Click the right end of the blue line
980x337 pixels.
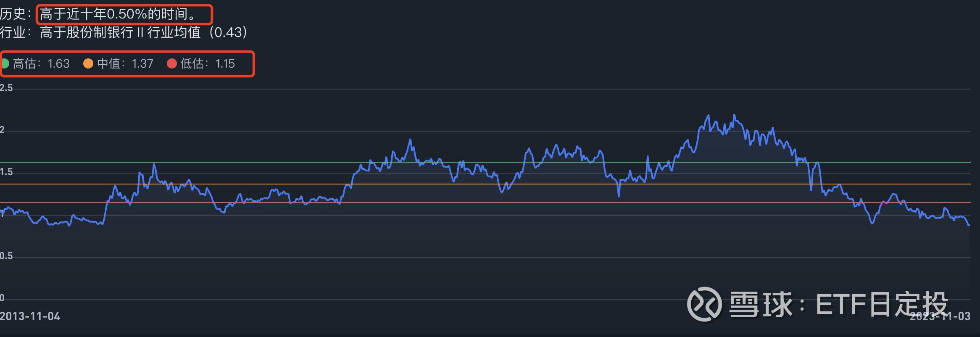[x=969, y=225]
